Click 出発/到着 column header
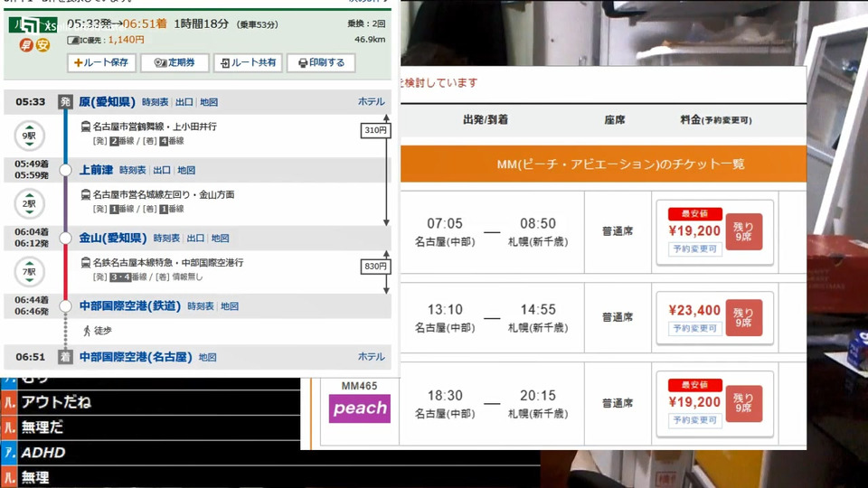The height and width of the screenshot is (488, 868). 486,119
